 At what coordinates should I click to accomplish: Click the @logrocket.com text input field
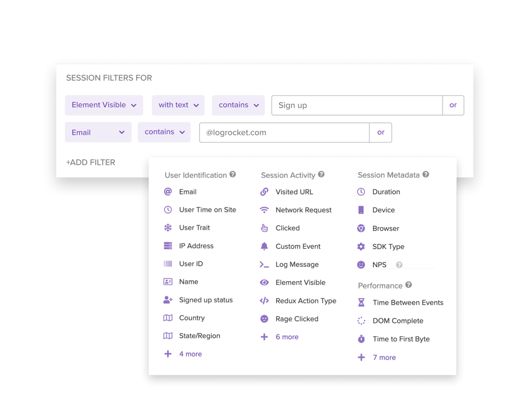[284, 133]
